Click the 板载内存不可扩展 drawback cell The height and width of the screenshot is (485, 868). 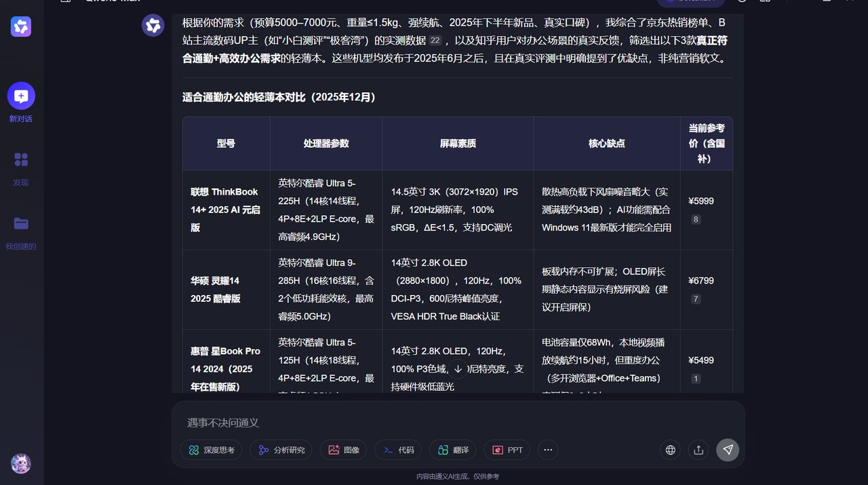pos(606,290)
